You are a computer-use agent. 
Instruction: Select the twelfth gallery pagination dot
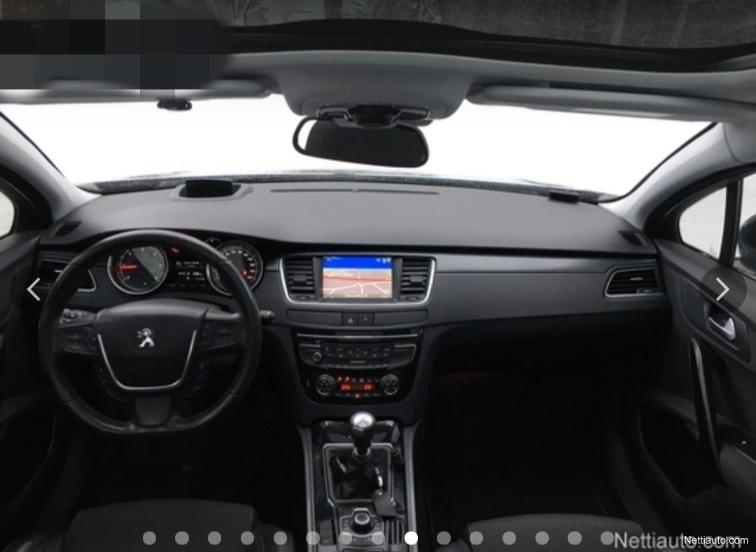coord(509,538)
